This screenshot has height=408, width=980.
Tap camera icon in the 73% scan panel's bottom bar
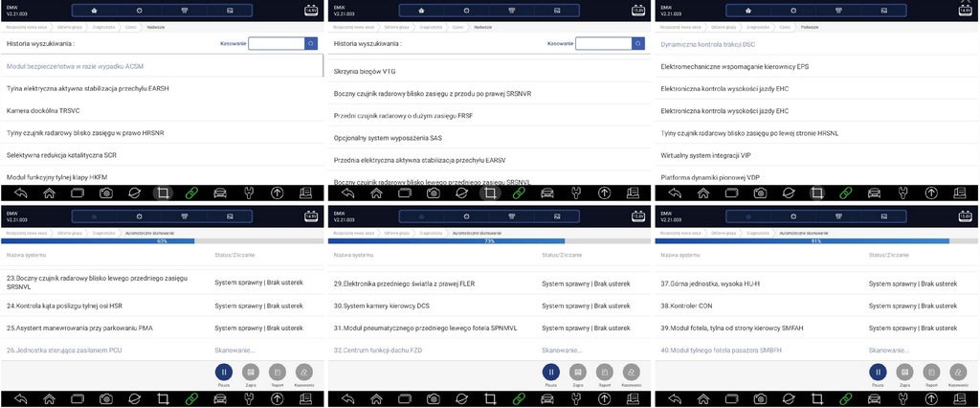tap(434, 398)
